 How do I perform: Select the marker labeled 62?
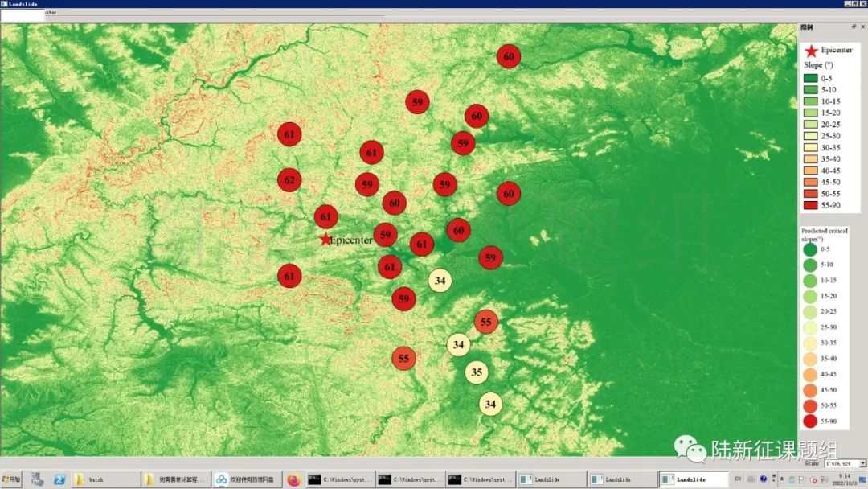(x=289, y=180)
